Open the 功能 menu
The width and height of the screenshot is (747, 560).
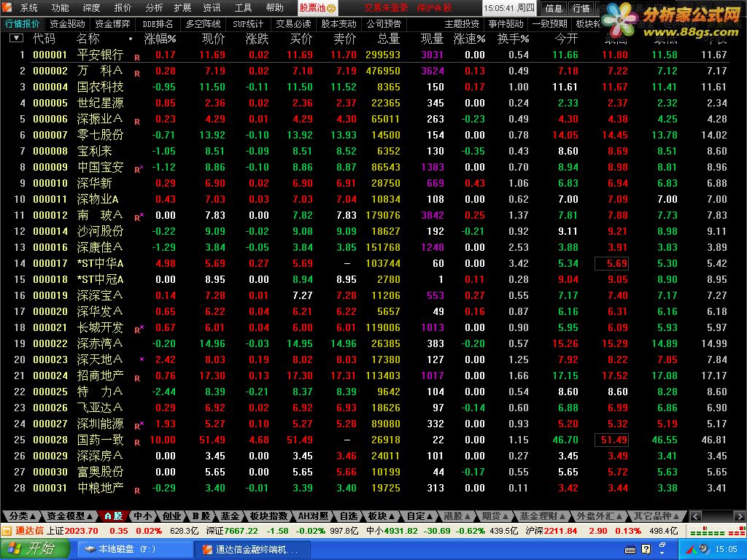pos(60,8)
